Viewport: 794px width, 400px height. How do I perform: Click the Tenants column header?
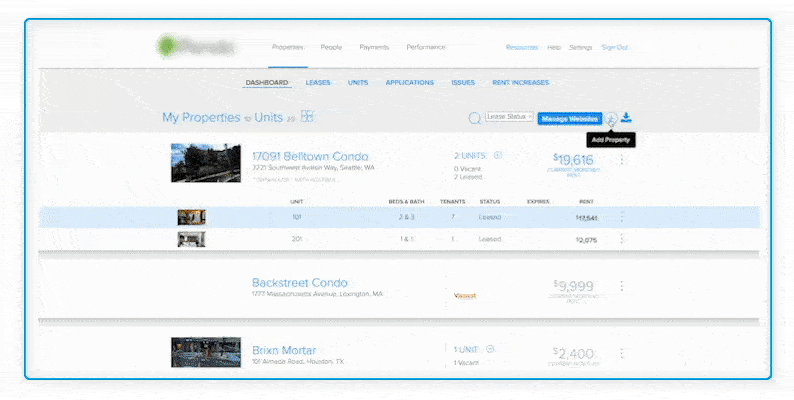click(x=452, y=202)
